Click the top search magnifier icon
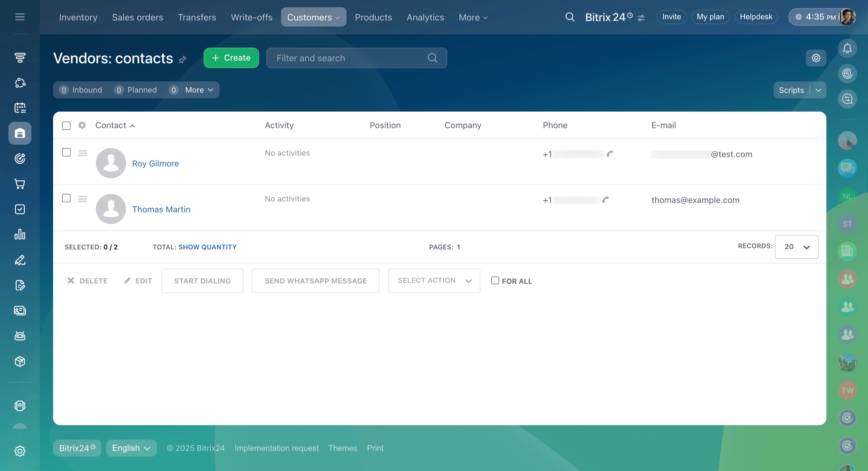This screenshot has height=471, width=868. [569, 17]
